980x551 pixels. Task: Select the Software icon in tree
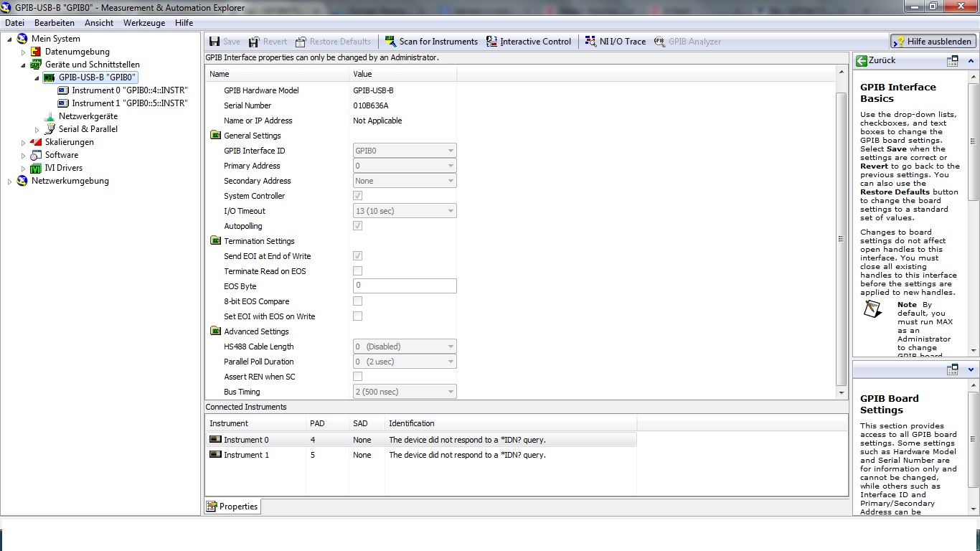pyautogui.click(x=36, y=155)
